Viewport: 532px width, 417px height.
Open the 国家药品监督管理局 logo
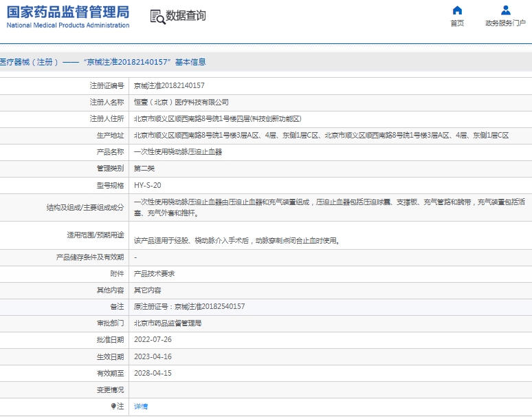pyautogui.click(x=68, y=17)
